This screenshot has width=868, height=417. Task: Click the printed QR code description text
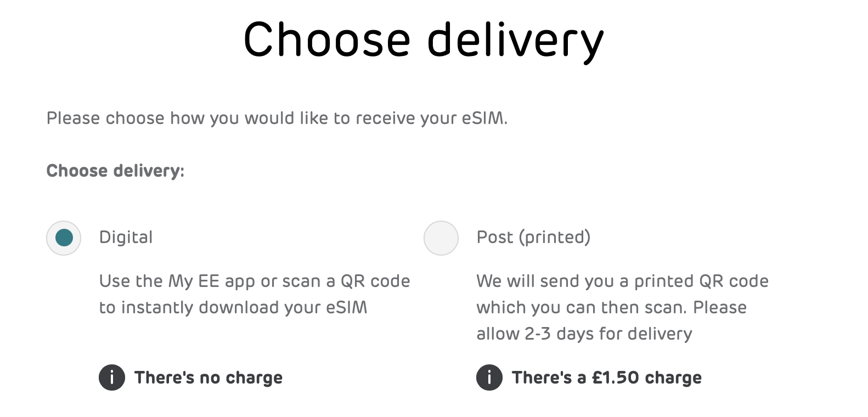pos(623,307)
